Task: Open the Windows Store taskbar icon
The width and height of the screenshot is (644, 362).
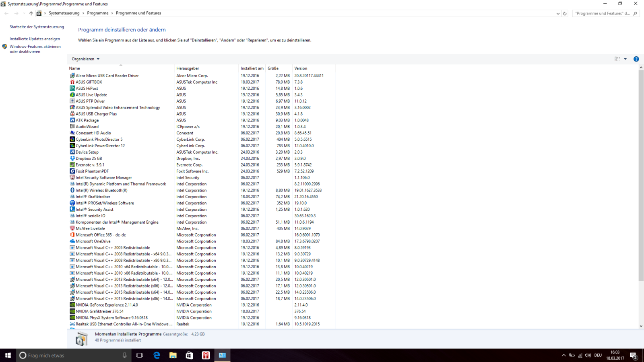Action: tap(189, 355)
